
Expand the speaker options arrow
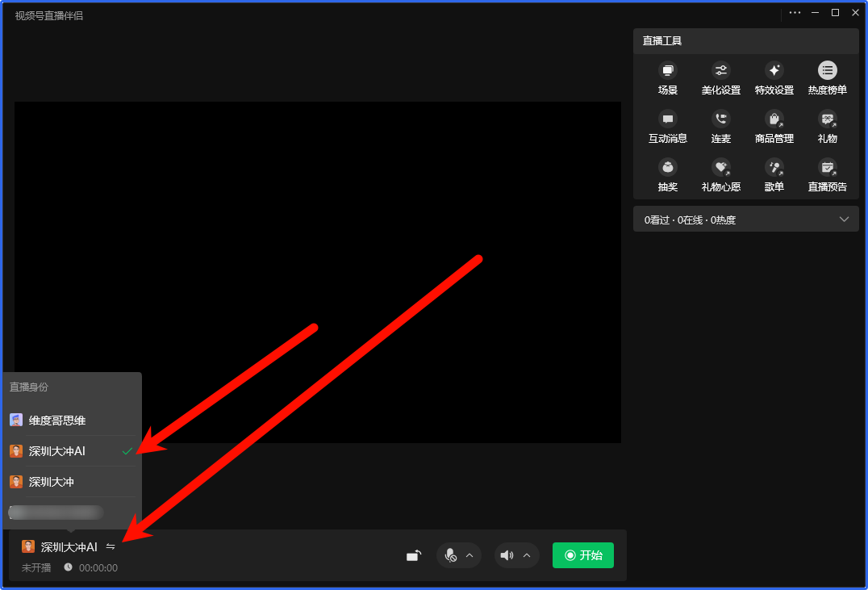click(x=527, y=555)
